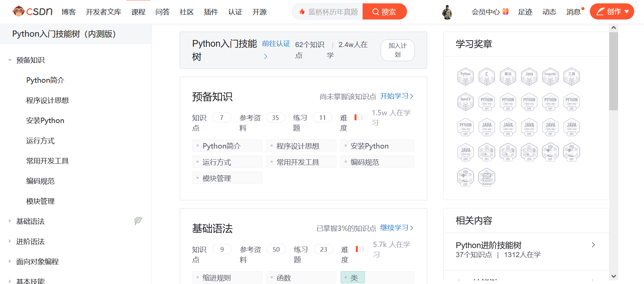Click the 2022 4月 calendar badge
The image size is (644, 284).
click(x=487, y=177)
